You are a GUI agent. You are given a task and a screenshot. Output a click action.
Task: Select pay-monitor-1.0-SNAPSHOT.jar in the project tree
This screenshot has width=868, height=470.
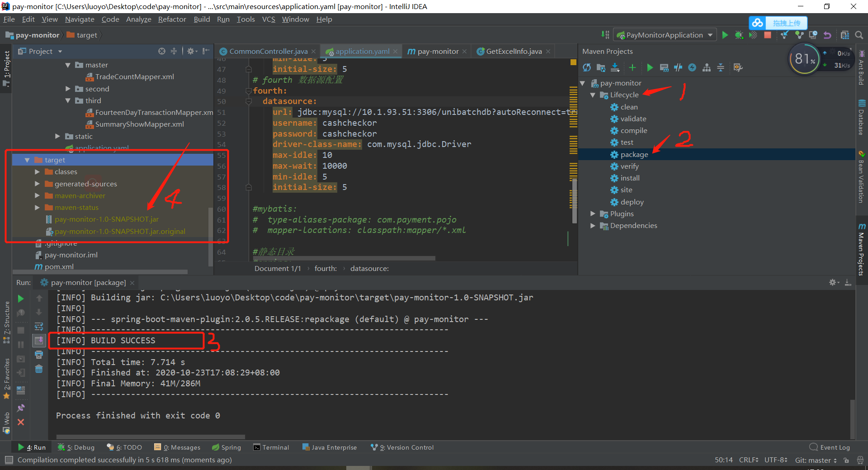pos(107,219)
